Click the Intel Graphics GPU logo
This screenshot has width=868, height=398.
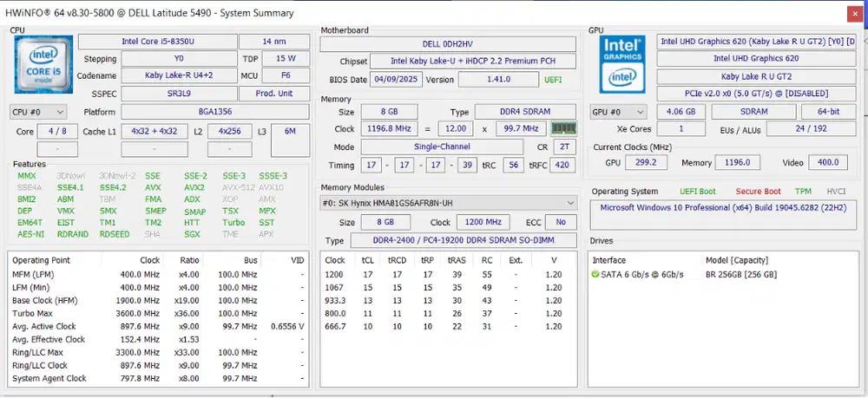click(x=621, y=62)
